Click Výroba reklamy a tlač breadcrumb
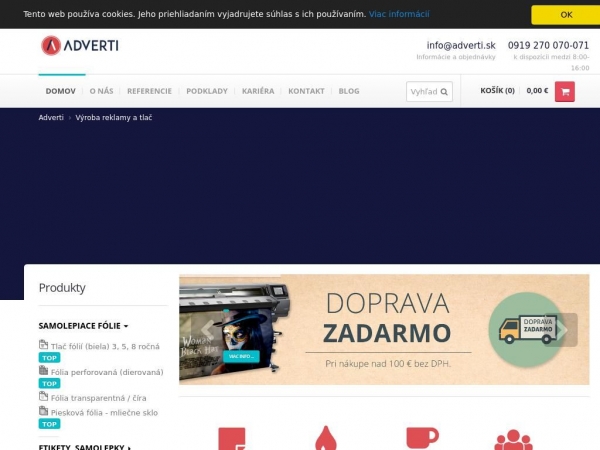Screen dimensions: 600x450 (114, 117)
